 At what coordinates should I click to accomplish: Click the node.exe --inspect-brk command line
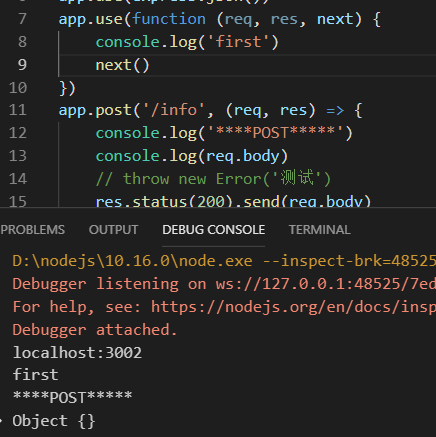point(224,261)
